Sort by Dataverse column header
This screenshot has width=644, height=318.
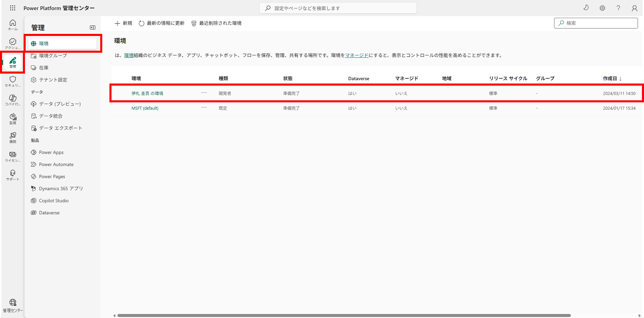pyautogui.click(x=359, y=78)
